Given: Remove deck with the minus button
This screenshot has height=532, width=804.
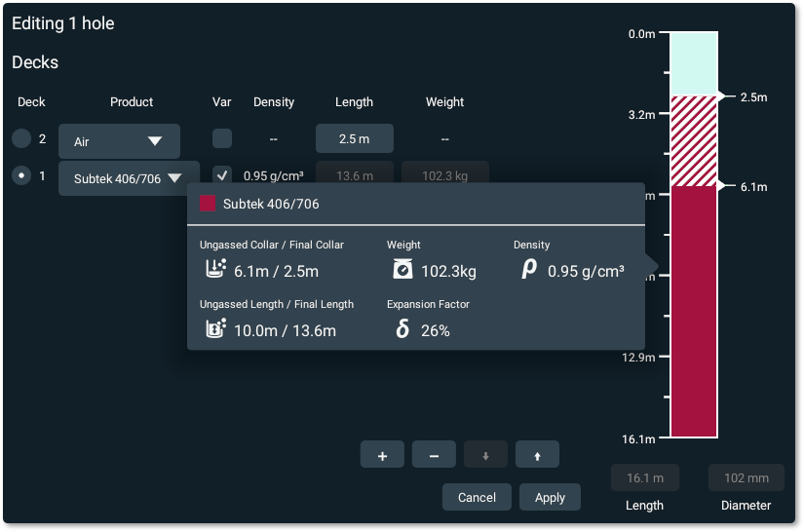Looking at the screenshot, I should pyautogui.click(x=434, y=455).
